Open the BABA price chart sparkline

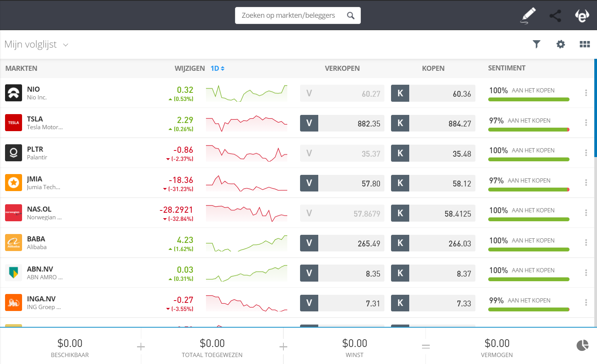(247, 243)
